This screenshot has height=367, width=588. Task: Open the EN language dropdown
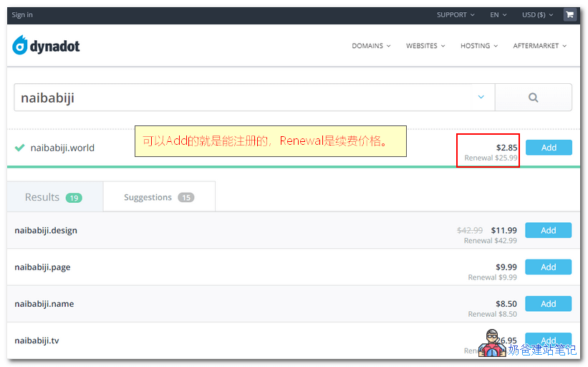[498, 14]
